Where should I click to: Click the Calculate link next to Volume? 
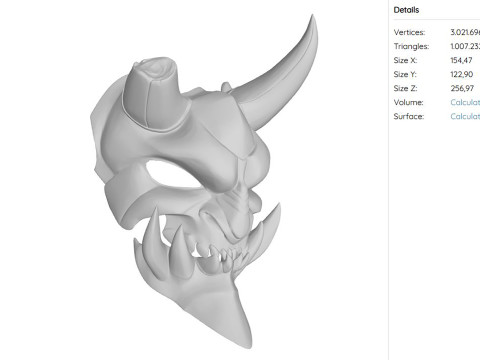(x=465, y=102)
